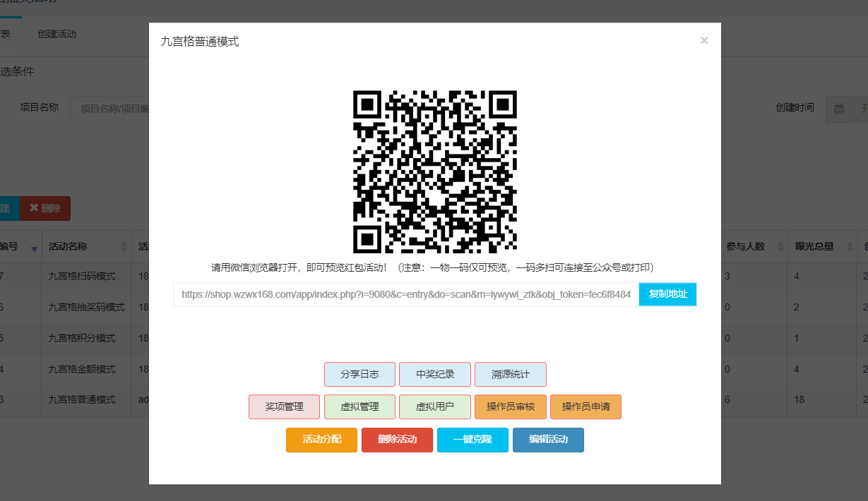The image size is (868, 501).
Task: Click the 参与人数 value 6
Action: click(x=727, y=400)
